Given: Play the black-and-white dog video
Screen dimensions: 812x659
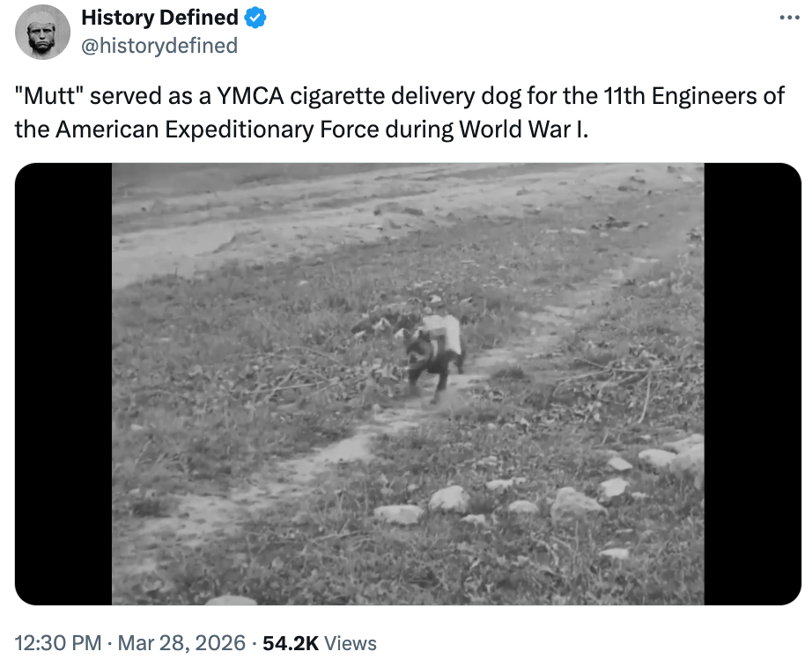Looking at the screenshot, I should (x=407, y=384).
